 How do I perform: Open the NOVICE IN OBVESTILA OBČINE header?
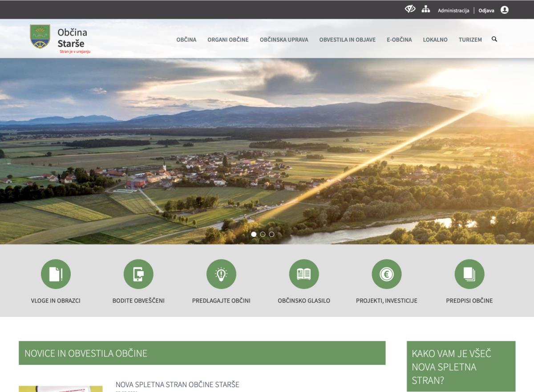point(202,353)
